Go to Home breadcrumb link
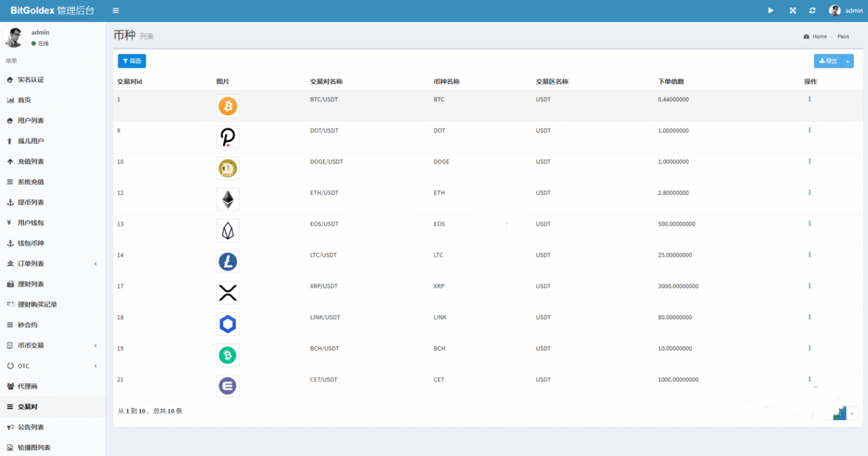This screenshot has height=456, width=868. (819, 37)
